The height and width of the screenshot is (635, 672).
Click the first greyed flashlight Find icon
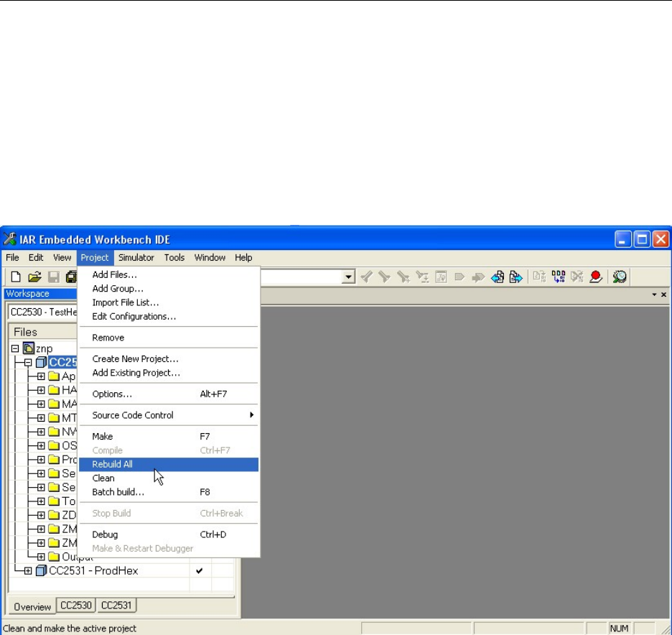(366, 277)
